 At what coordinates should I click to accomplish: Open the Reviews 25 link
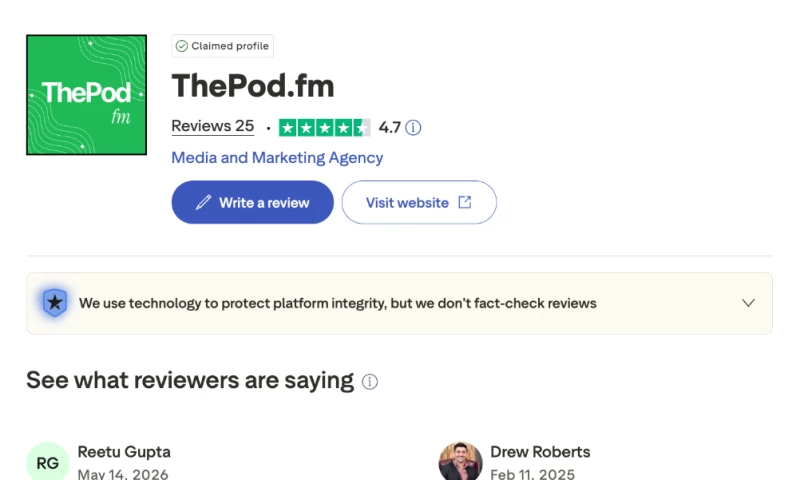point(213,126)
